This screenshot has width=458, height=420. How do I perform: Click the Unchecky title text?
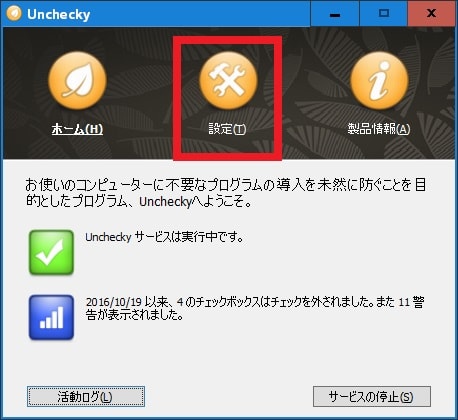[x=59, y=14]
